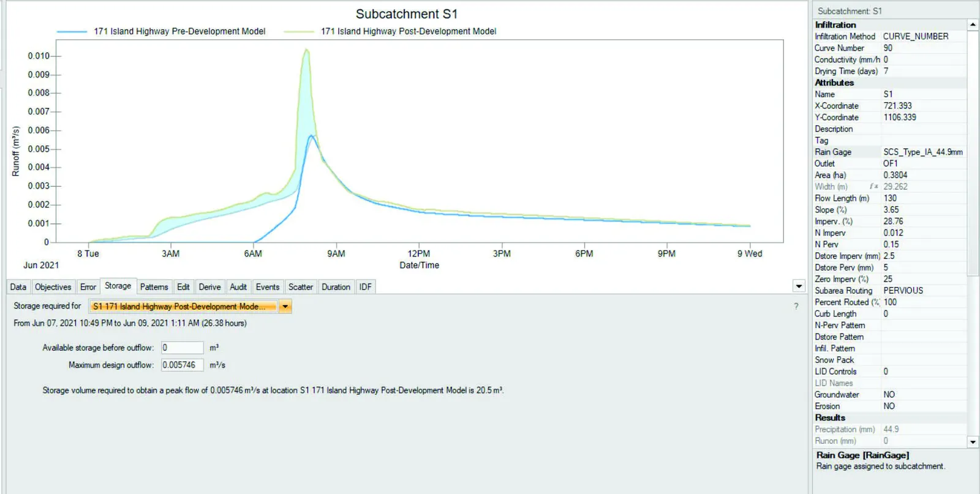The height and width of the screenshot is (494, 980).
Task: Click the Width function fx icon
Action: (874, 186)
